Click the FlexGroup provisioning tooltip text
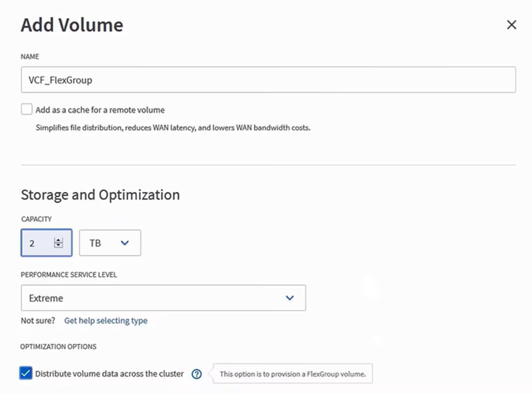 tap(292, 374)
